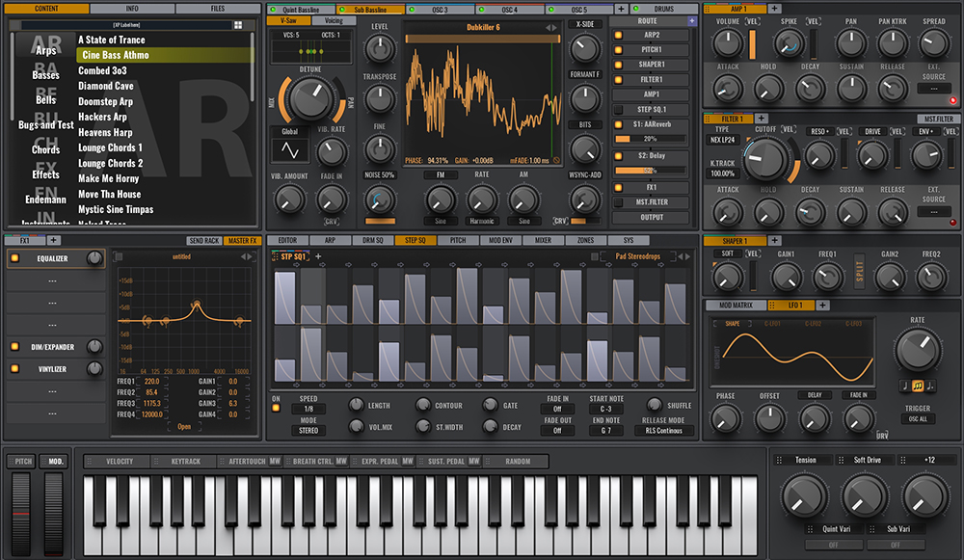Screen dimensions: 964x560
Task: Select next step sequencer preset after Pad Stereodrops
Action: pyautogui.click(x=687, y=256)
